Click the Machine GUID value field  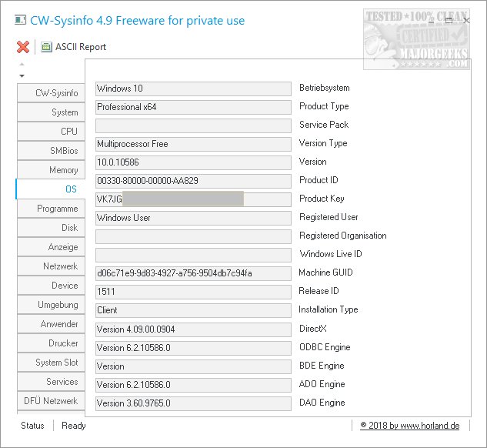[193, 273]
